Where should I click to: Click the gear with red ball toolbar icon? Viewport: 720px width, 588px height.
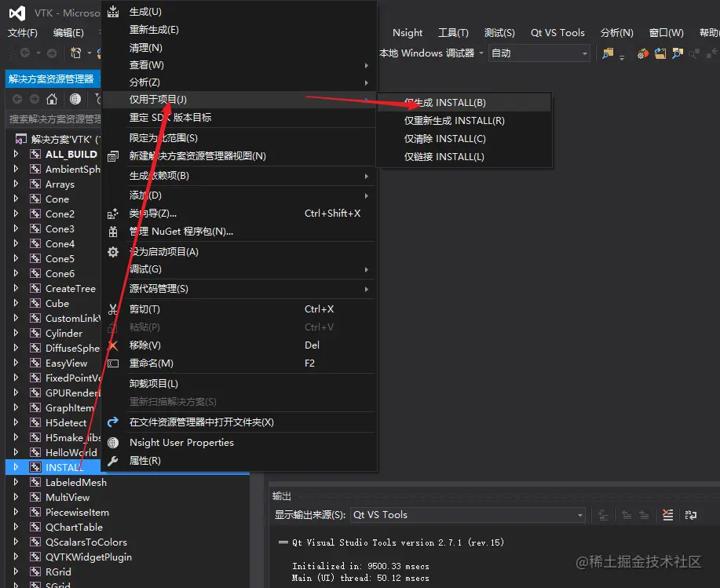(643, 53)
